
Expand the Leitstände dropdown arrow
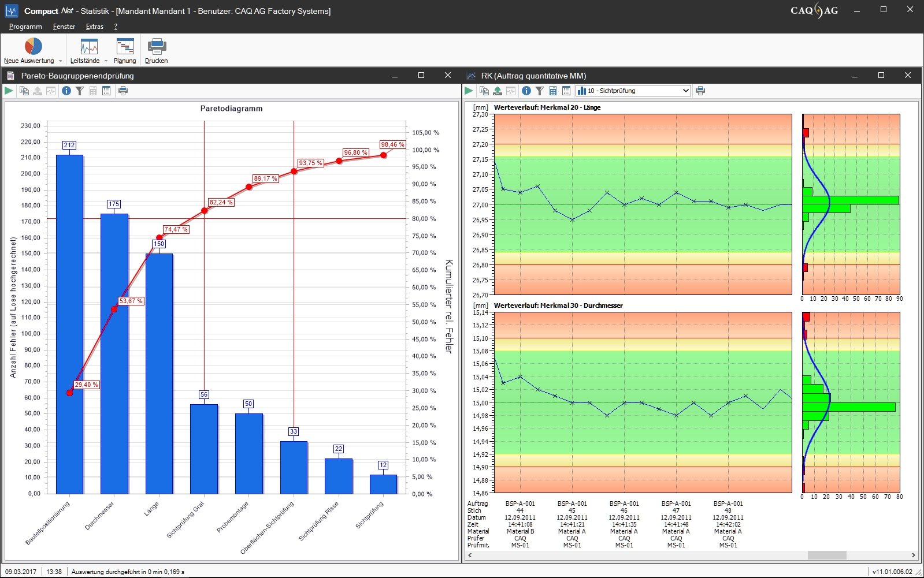coord(106,61)
